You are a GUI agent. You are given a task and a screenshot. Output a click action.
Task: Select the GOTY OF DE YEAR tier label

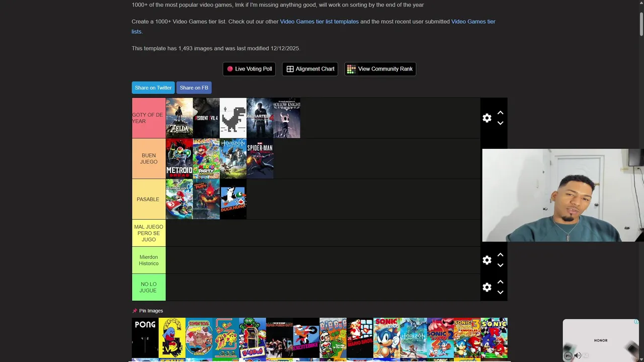tap(148, 118)
